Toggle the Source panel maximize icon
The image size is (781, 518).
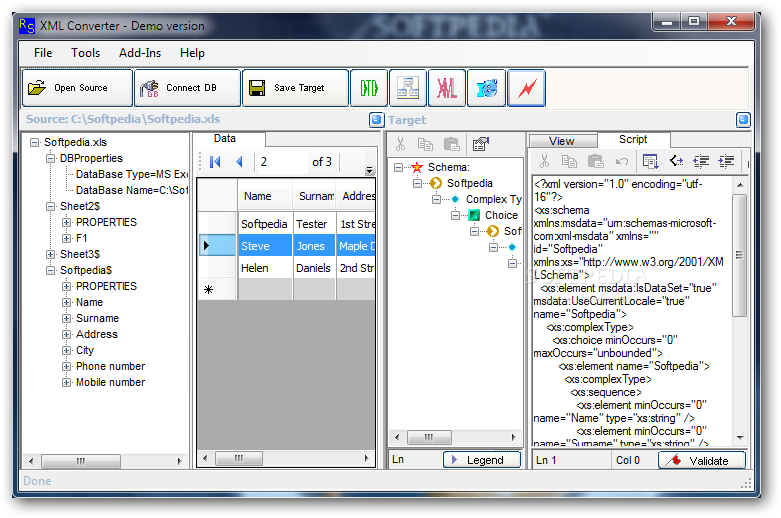point(377,120)
